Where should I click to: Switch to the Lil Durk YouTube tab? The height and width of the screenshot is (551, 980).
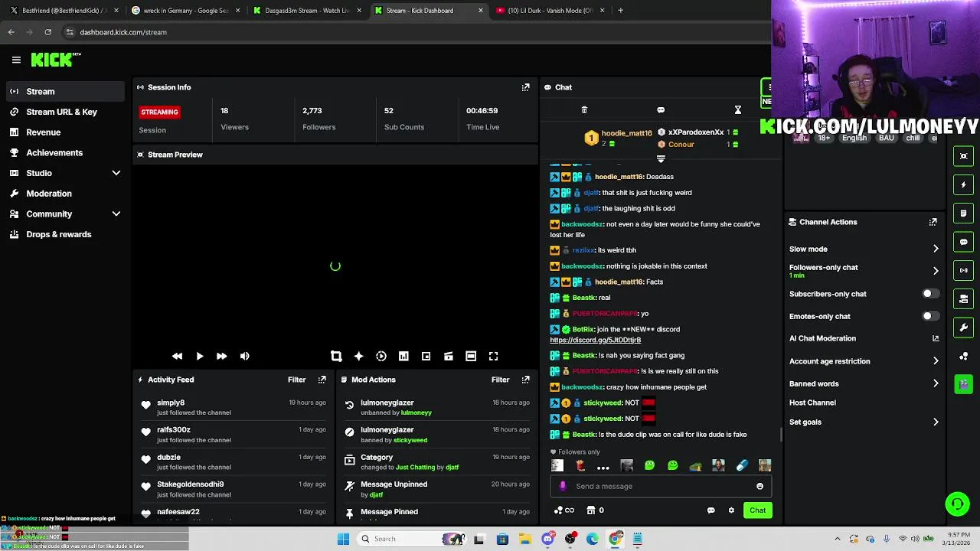(x=550, y=11)
